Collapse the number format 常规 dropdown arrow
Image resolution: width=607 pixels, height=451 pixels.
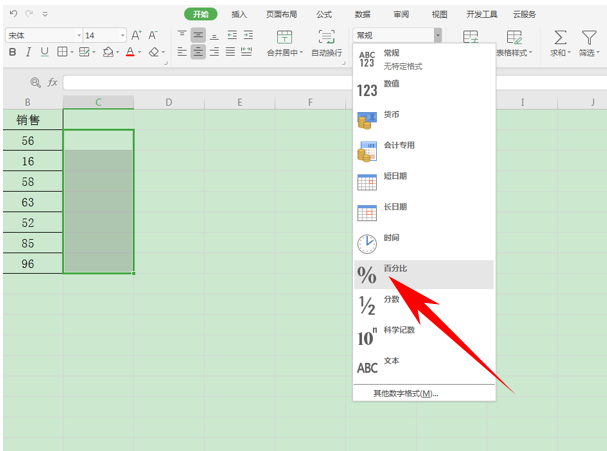pyautogui.click(x=437, y=35)
